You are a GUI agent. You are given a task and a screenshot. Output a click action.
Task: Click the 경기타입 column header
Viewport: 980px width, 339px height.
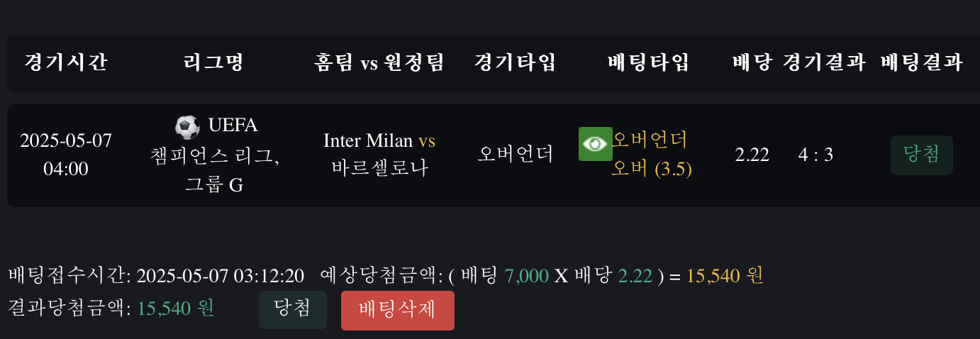[x=516, y=62]
